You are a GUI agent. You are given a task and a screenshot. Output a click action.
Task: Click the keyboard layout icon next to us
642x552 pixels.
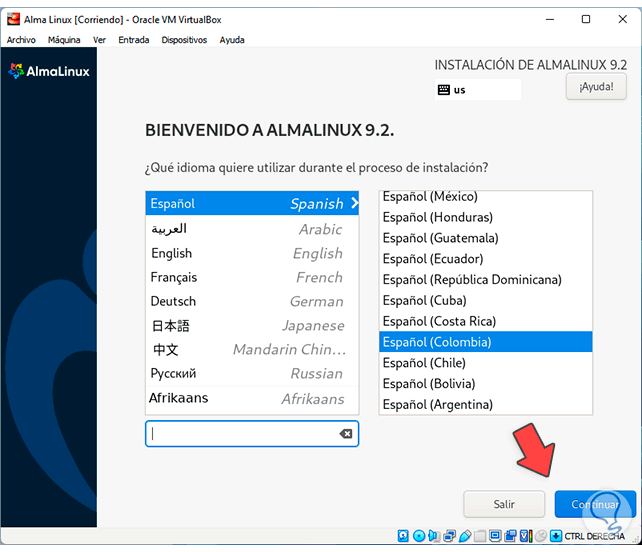444,90
